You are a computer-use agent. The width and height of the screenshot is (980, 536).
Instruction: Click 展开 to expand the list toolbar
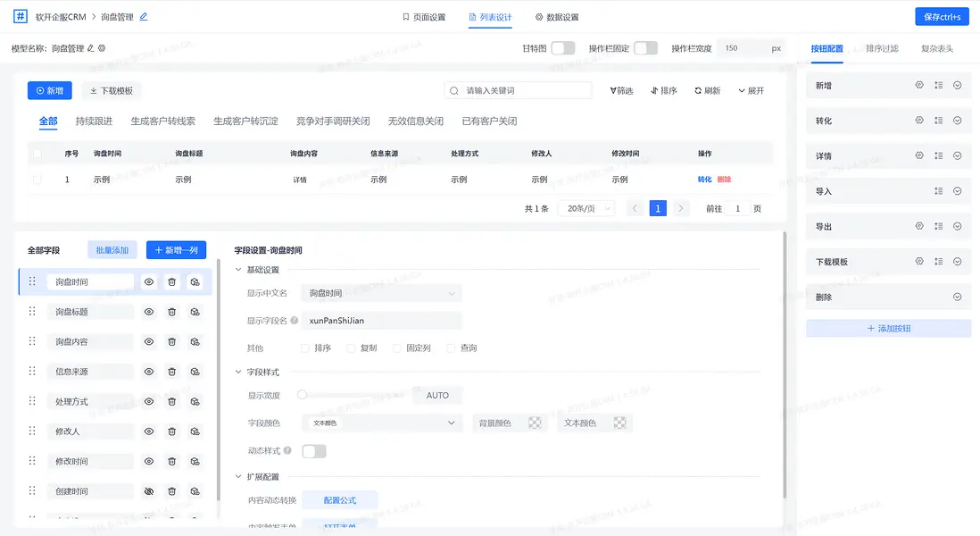click(751, 91)
